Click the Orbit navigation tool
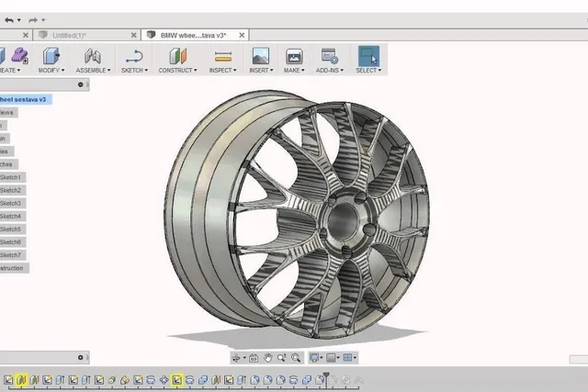 [236, 358]
